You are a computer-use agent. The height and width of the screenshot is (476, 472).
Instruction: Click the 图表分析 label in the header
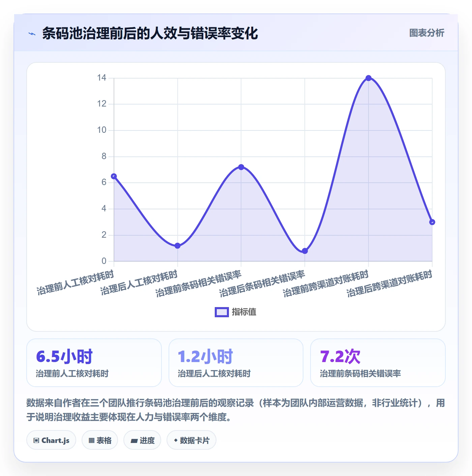tap(426, 33)
